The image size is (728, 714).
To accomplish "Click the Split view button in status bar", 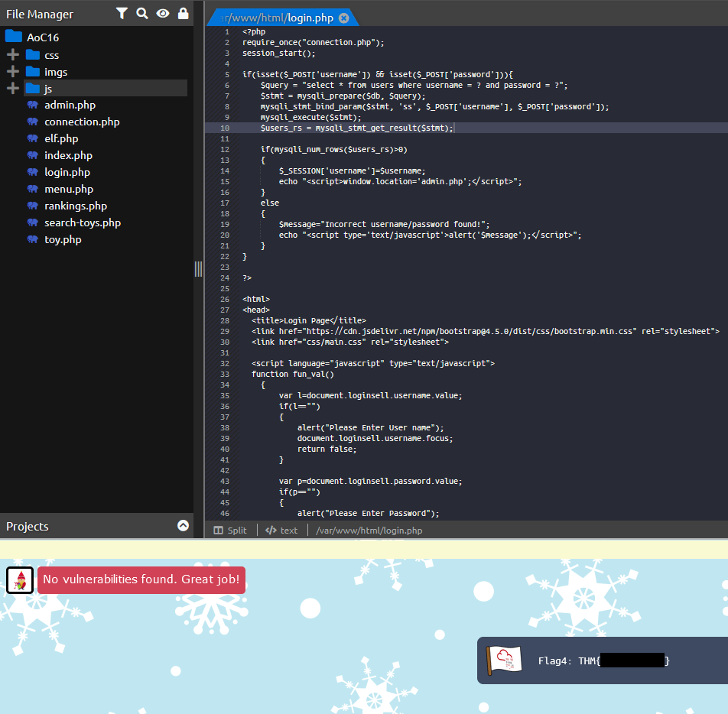I will tap(230, 531).
